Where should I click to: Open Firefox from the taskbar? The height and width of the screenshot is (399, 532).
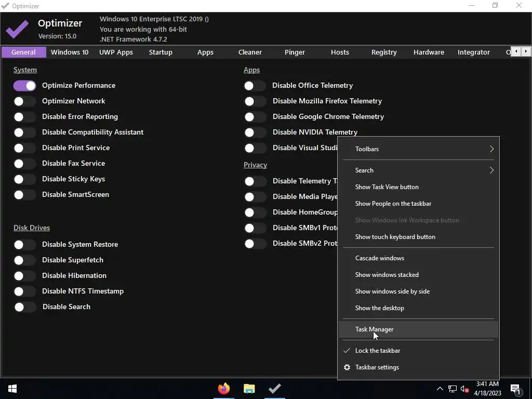[223, 389]
